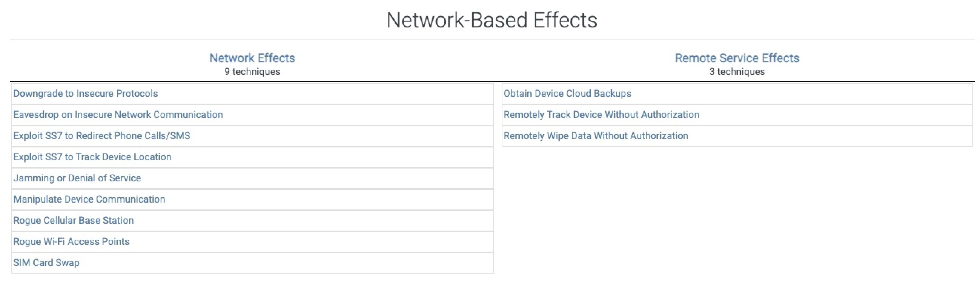Open Remotely Wipe Data Without Authorization
This screenshot has width=980, height=285.
(x=596, y=136)
